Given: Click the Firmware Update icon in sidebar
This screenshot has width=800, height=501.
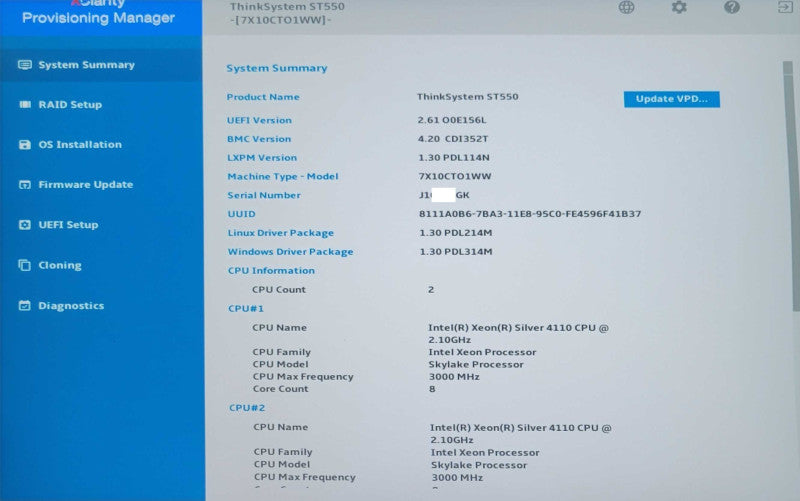Looking at the screenshot, I should tap(24, 185).
